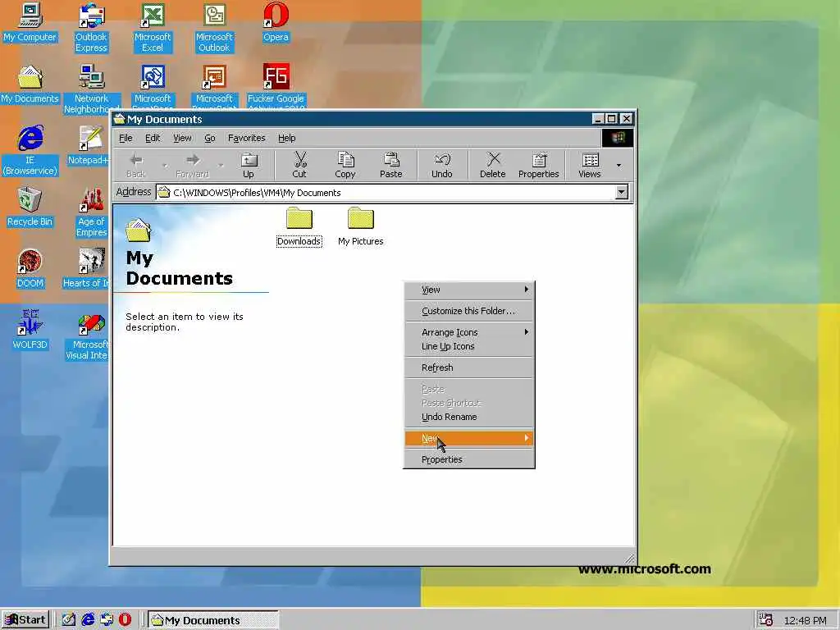Click Opera quick launch icon in taskbar
840x630 pixels.
125,620
